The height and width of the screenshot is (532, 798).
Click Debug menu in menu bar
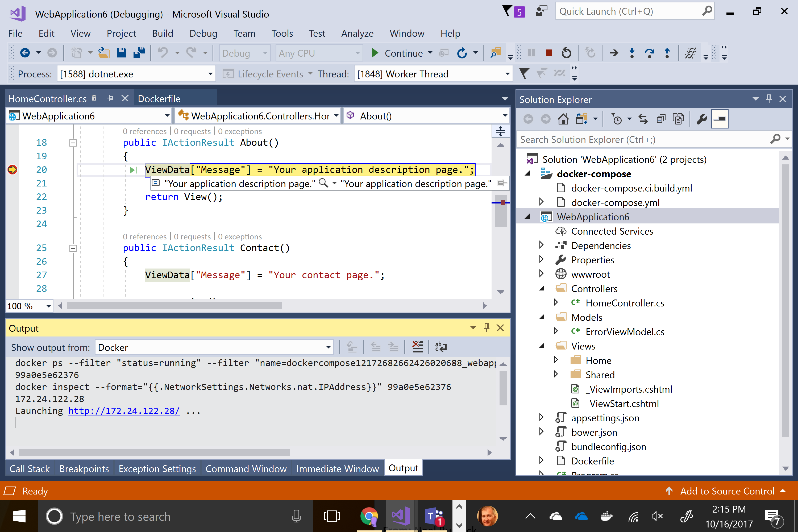[202, 33]
